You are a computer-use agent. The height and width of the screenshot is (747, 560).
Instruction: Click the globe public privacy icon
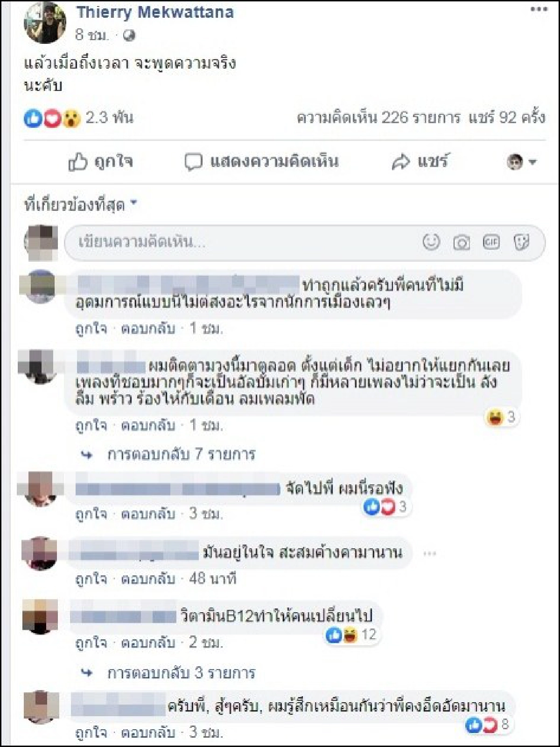click(x=128, y=35)
